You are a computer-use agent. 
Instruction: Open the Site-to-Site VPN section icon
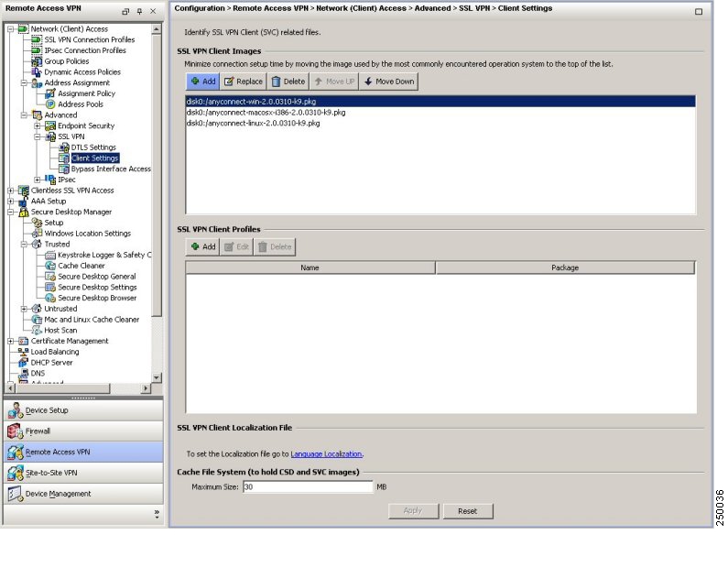[16, 473]
